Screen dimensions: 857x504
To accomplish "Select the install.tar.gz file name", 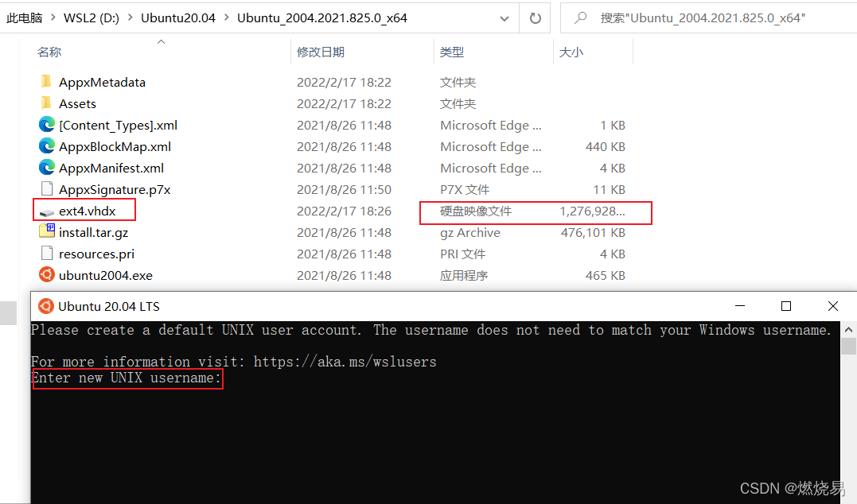I will click(x=93, y=232).
